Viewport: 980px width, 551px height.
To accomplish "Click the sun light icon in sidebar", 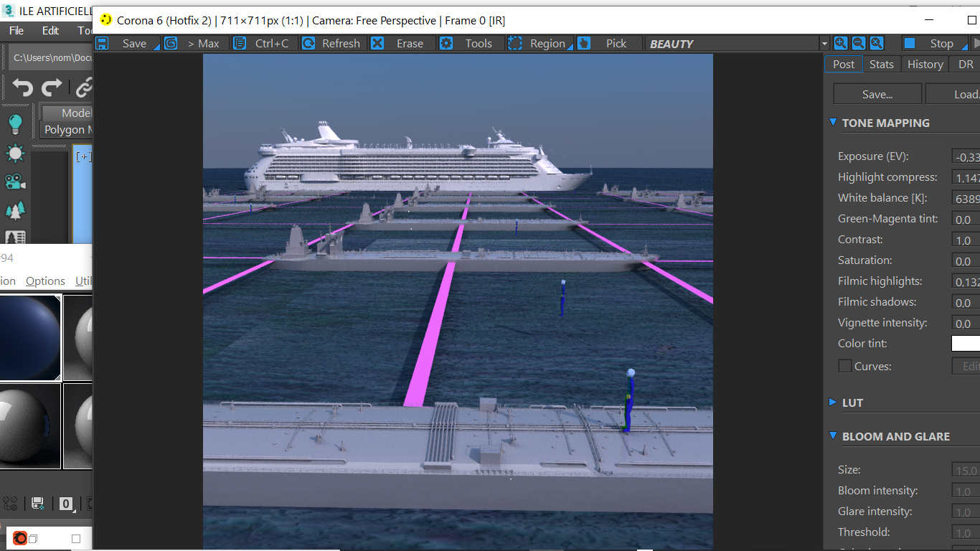I will pos(15,153).
